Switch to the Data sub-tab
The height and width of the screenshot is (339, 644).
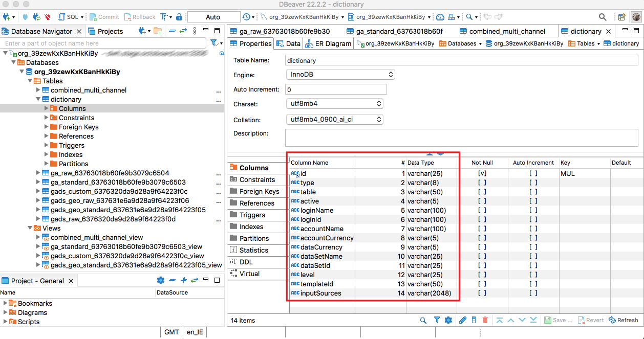click(x=289, y=43)
